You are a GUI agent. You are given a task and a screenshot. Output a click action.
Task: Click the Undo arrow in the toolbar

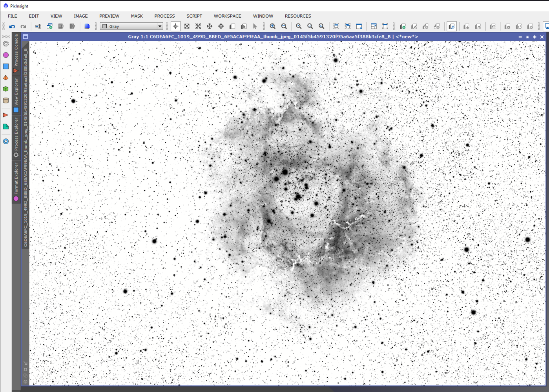12,26
